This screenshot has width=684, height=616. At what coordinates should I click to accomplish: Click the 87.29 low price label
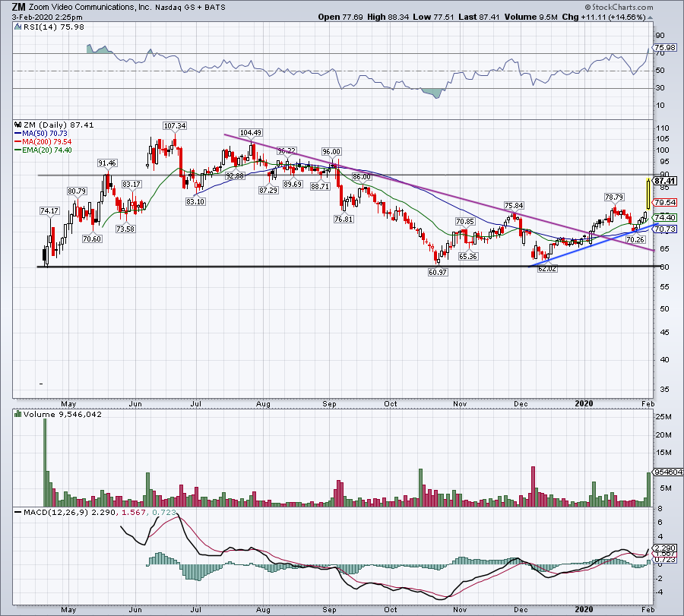tap(268, 190)
